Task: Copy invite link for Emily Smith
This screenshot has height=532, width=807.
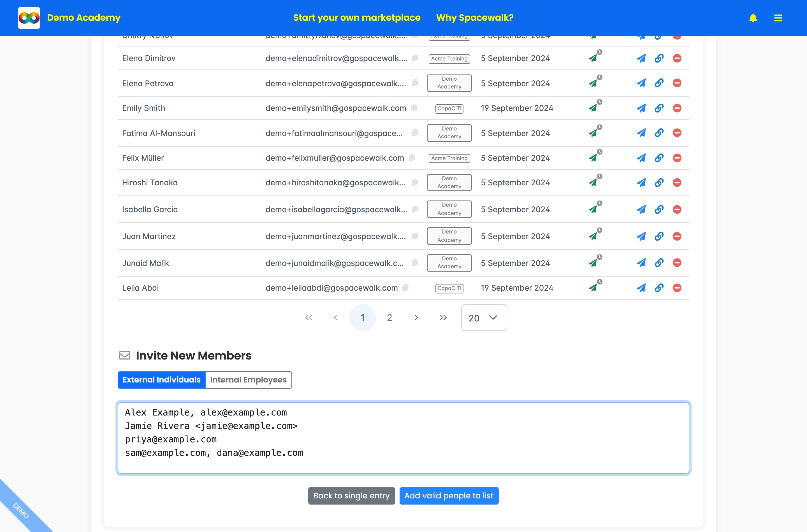Action: click(659, 108)
